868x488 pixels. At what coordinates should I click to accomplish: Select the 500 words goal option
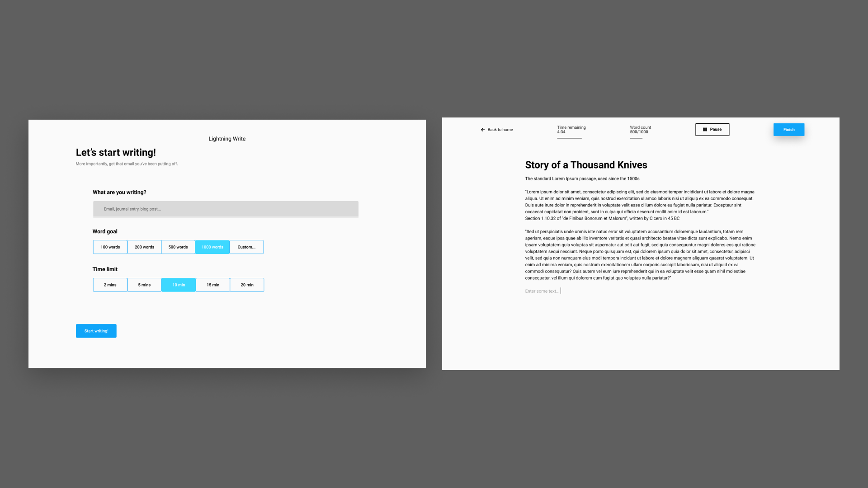pos(178,247)
